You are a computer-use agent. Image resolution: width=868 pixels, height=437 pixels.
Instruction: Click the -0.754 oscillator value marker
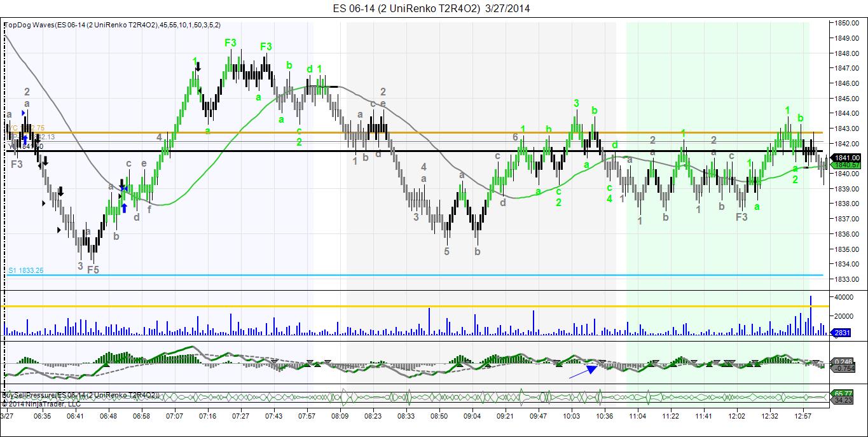click(844, 368)
